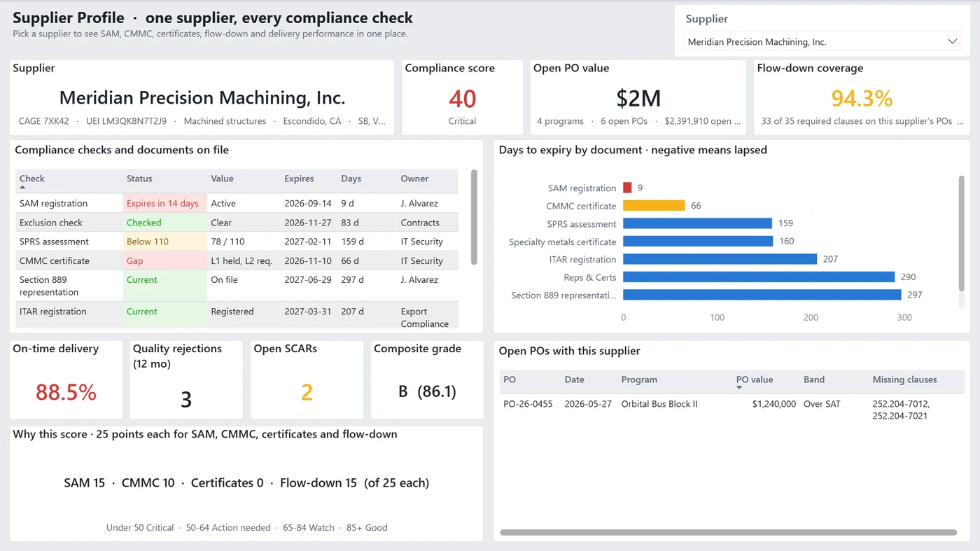
Task: Select the Reps & Certs bar
Action: (759, 277)
